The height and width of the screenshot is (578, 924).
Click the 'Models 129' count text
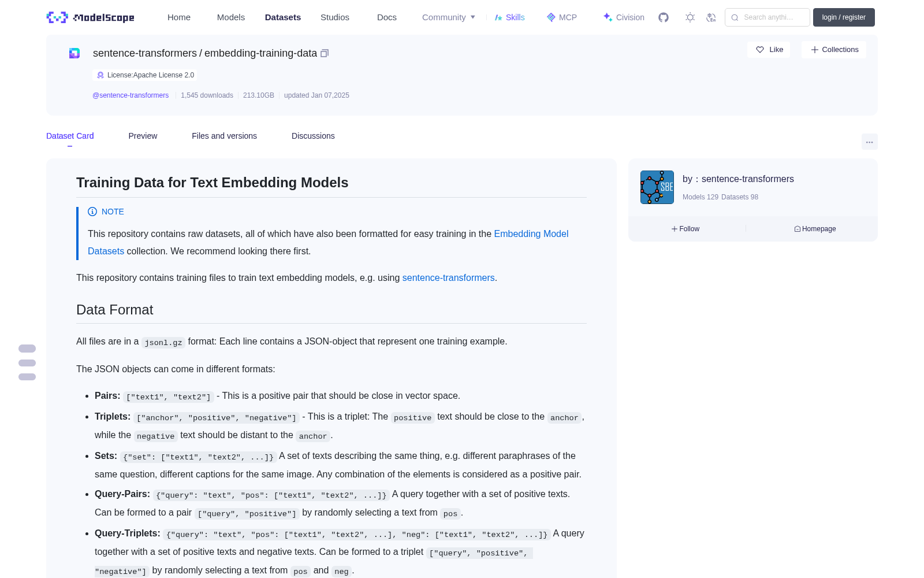tap(701, 197)
